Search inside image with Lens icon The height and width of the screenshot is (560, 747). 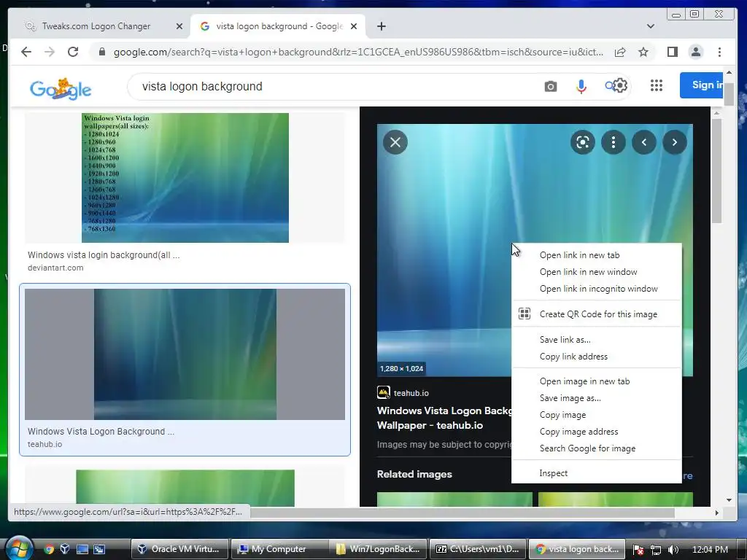[583, 142]
